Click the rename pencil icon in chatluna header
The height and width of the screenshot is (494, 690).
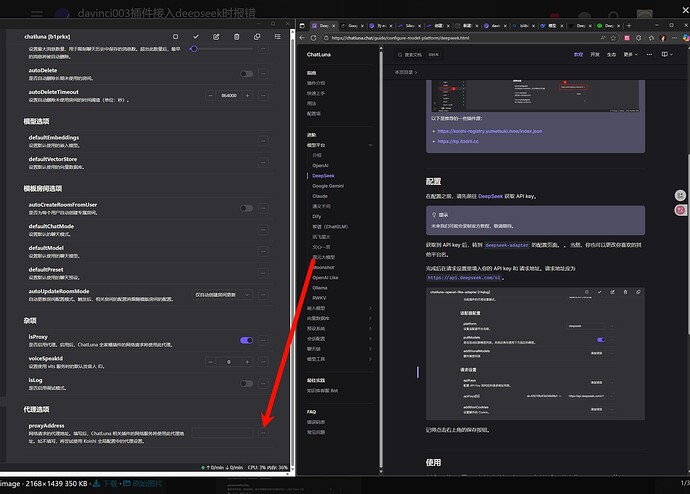216,37
